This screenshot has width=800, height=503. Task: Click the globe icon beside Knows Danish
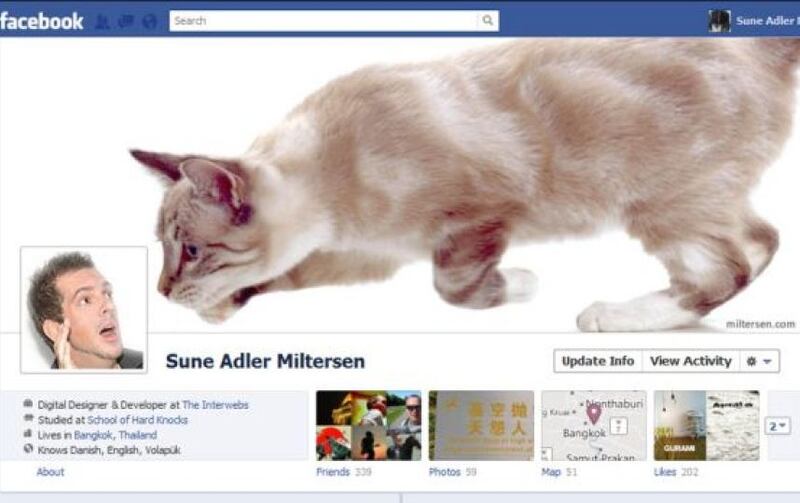point(28,449)
